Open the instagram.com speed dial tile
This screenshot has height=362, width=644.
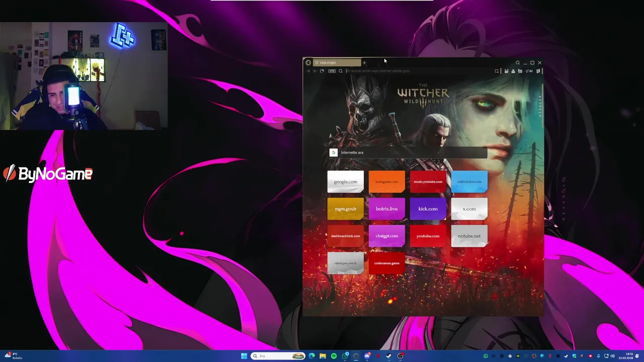387,182
